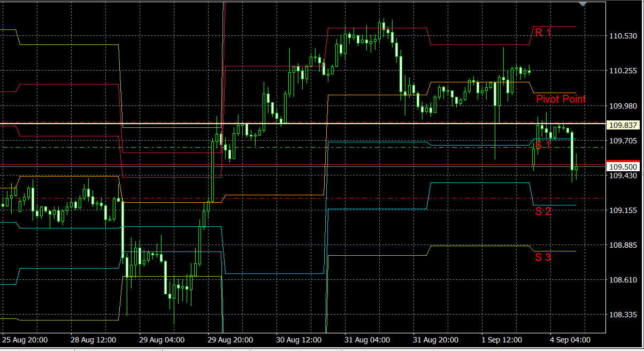644x351 pixels.
Task: Select the S 3 support label
Action: tap(543, 257)
